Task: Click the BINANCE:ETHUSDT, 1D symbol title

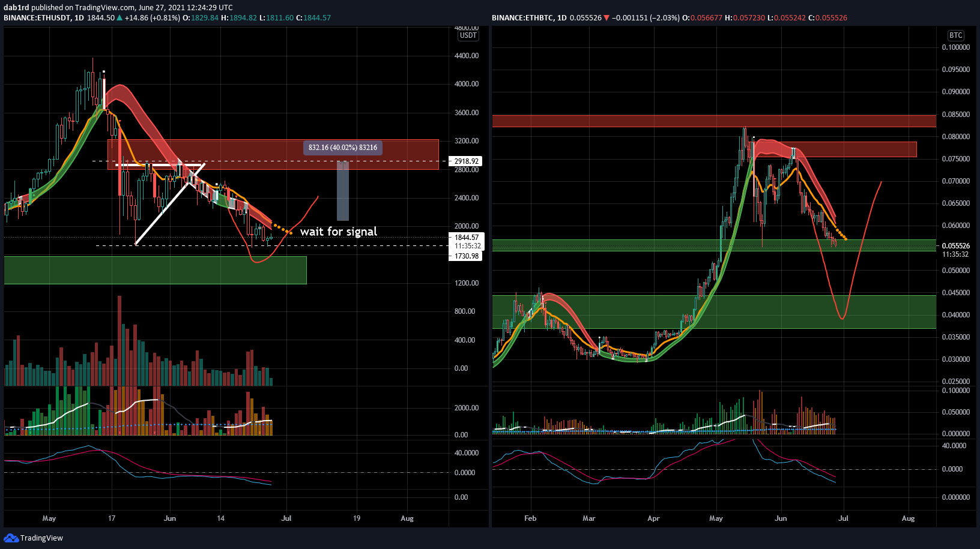Action: click(44, 18)
